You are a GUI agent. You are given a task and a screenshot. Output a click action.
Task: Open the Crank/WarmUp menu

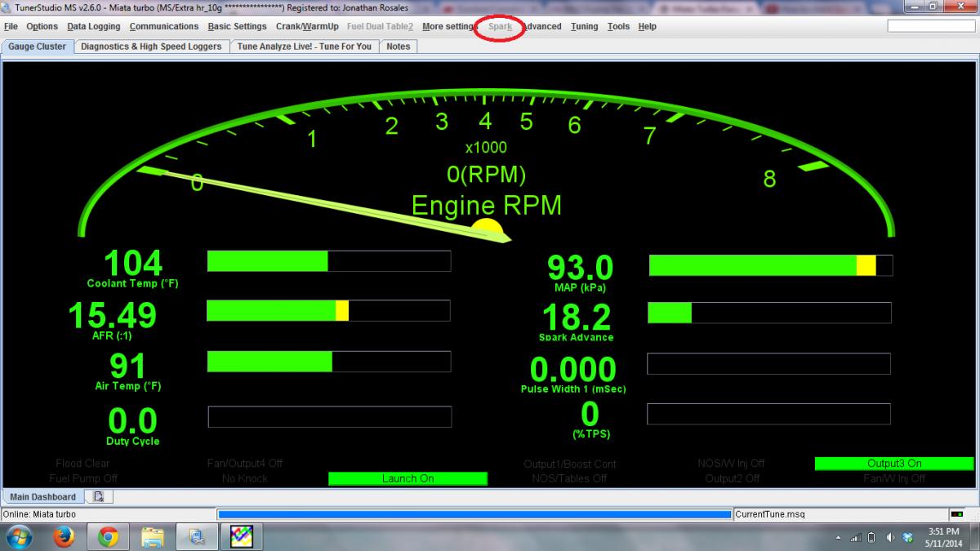tap(307, 26)
